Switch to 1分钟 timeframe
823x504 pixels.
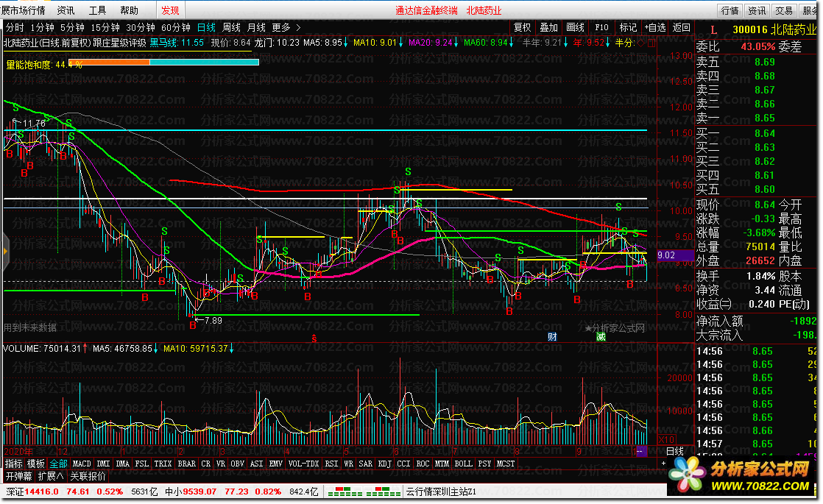pyautogui.click(x=42, y=27)
